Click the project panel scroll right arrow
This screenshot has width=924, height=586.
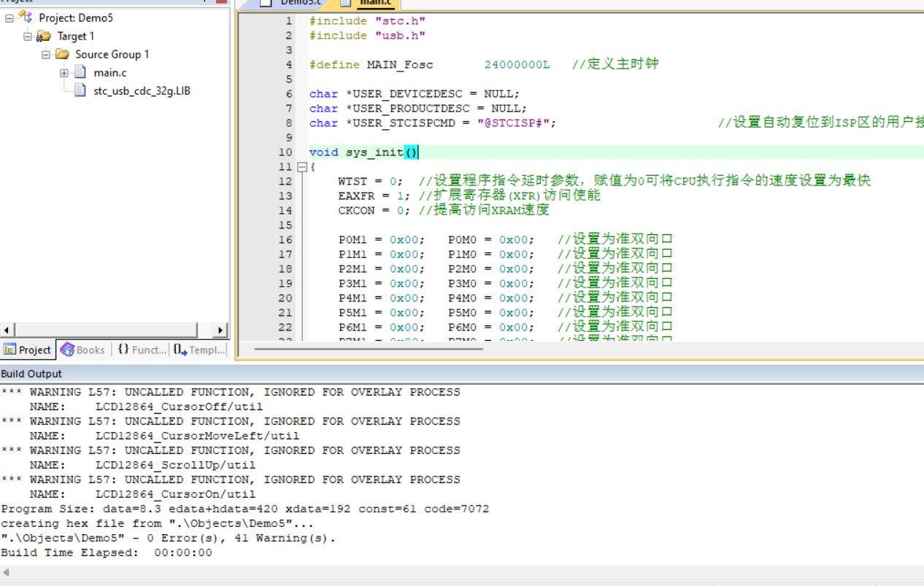click(220, 330)
